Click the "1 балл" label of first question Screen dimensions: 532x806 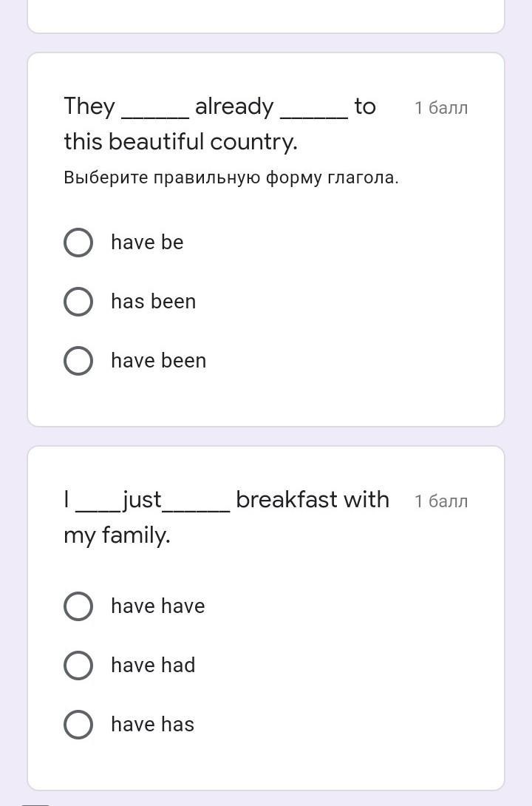[441, 108]
